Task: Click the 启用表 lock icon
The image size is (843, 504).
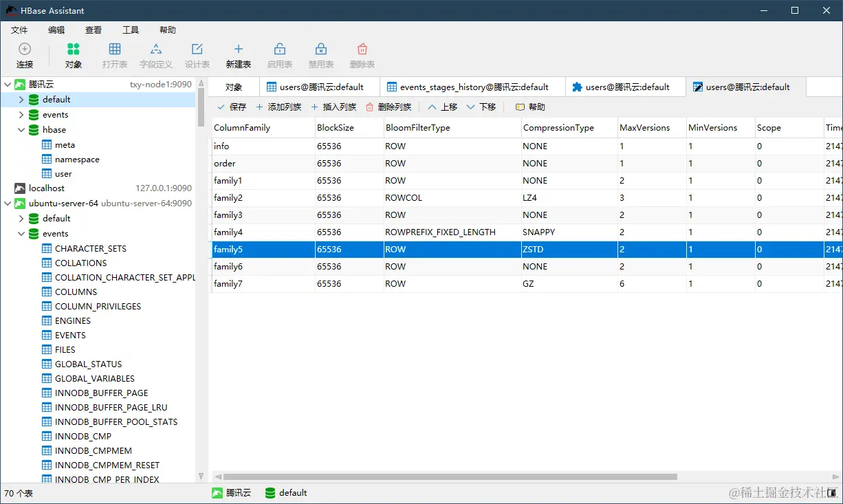Action: pyautogui.click(x=280, y=49)
